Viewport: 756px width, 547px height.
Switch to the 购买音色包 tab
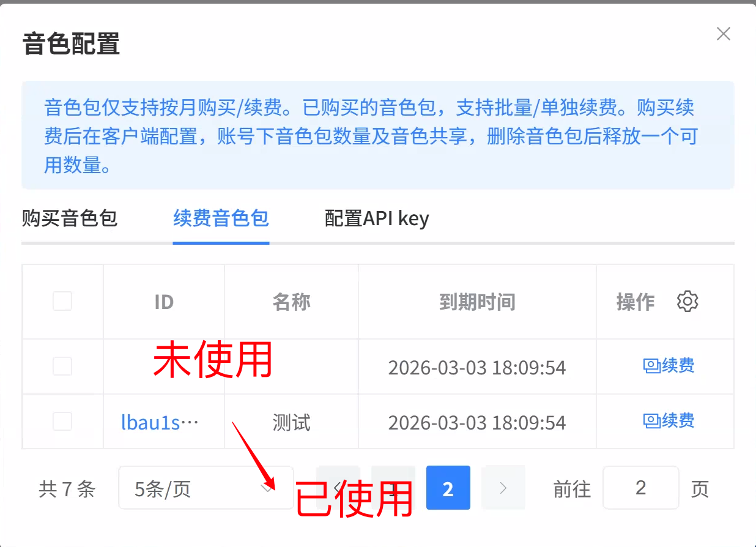69,218
